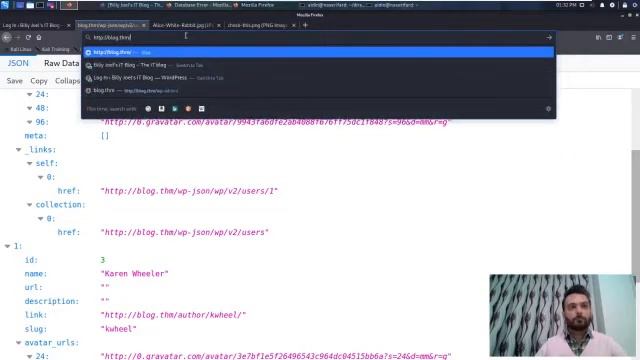Go back with the browser Back arrow

[7, 37]
